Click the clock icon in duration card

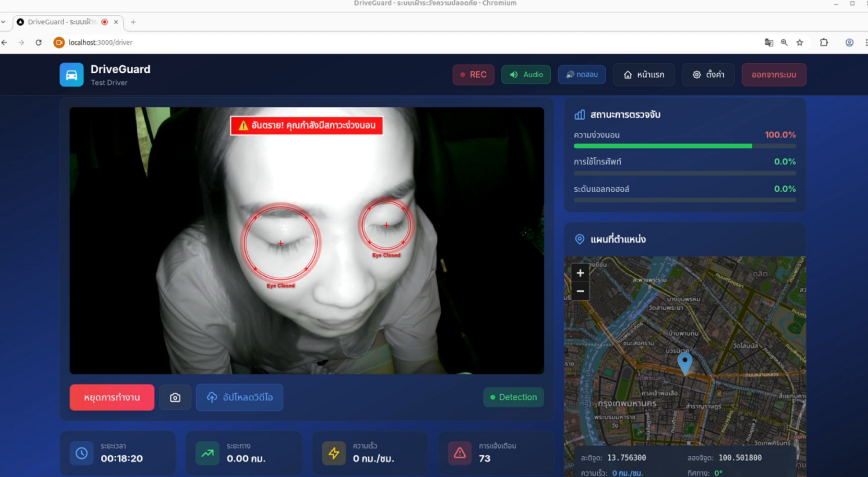(82, 453)
